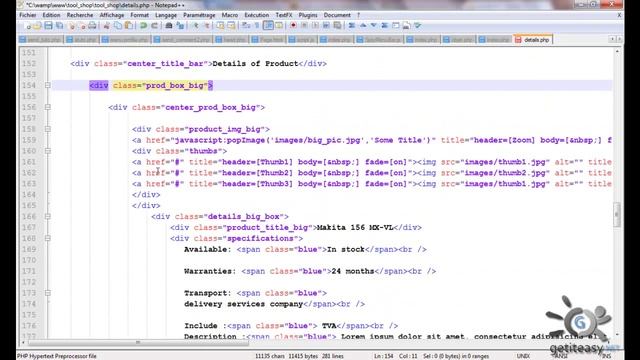Click the vertical scrollbar up arrow
The image size is (640, 360).
[x=617, y=51]
